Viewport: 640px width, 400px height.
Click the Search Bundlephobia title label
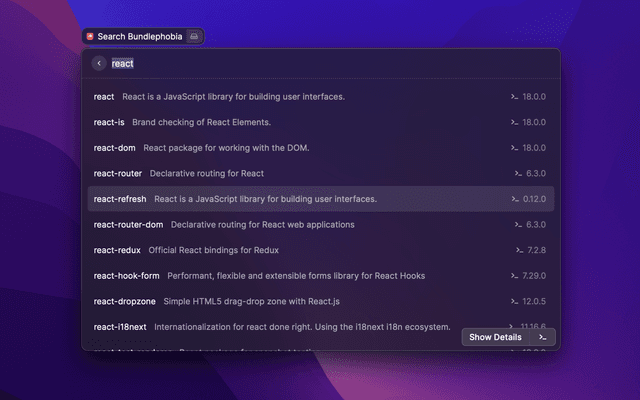tap(140, 36)
